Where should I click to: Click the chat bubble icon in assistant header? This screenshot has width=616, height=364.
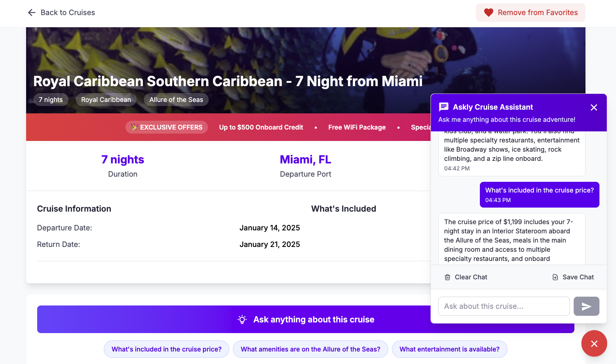444,107
